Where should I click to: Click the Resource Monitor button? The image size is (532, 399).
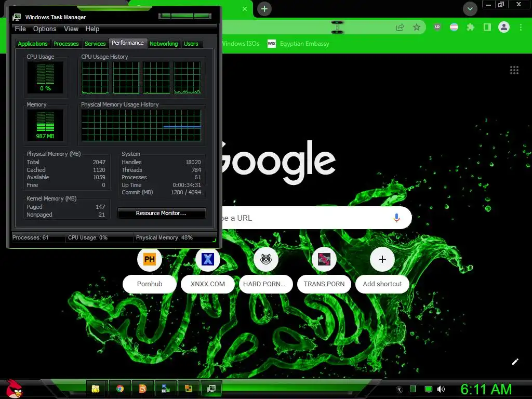pos(162,213)
